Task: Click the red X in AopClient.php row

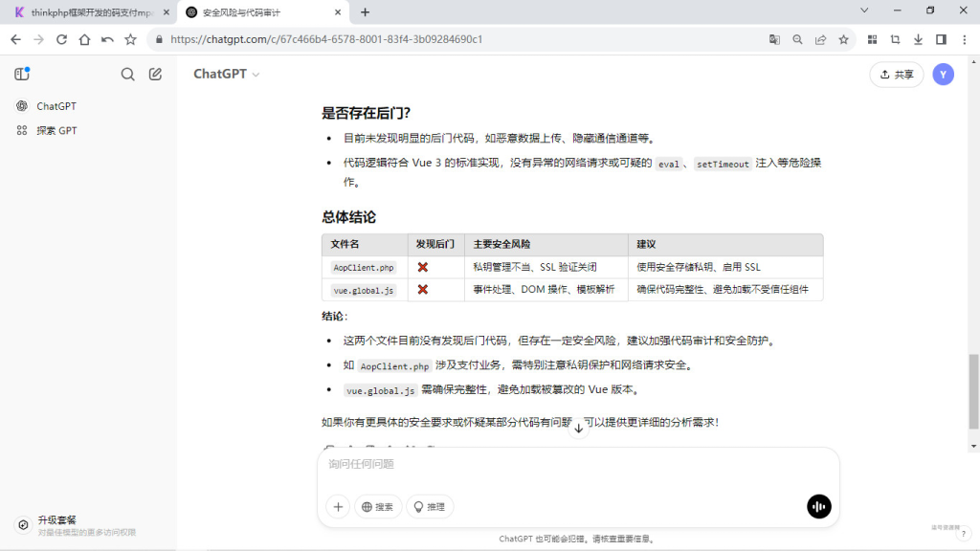Action: [x=423, y=268]
